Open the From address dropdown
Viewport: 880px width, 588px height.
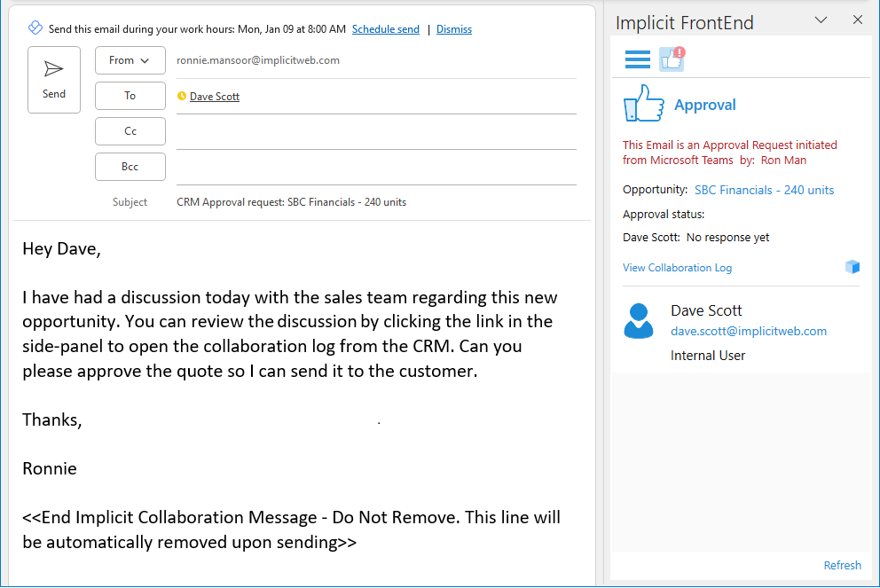tap(130, 60)
